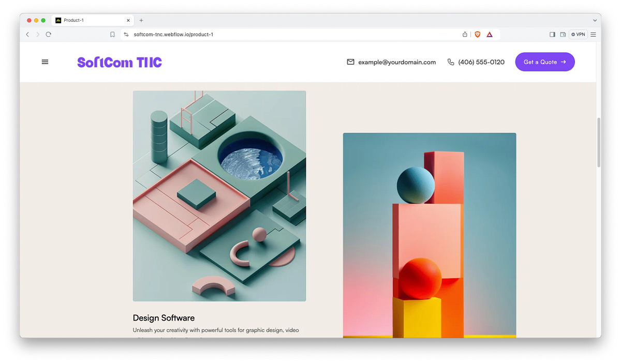The image size is (621, 364).
Task: Open the browser main menu icon
Action: point(594,35)
